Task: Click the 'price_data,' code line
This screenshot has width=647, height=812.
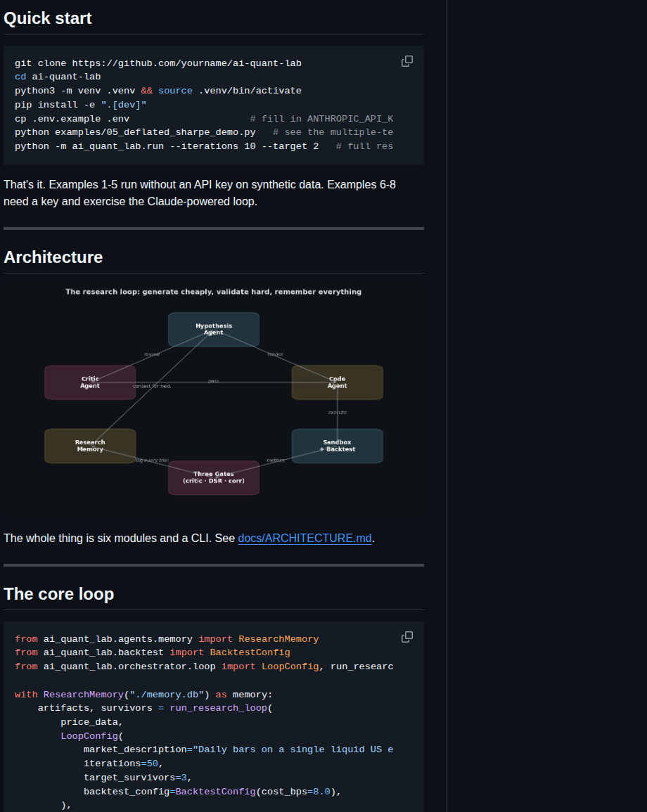Action: point(91,722)
